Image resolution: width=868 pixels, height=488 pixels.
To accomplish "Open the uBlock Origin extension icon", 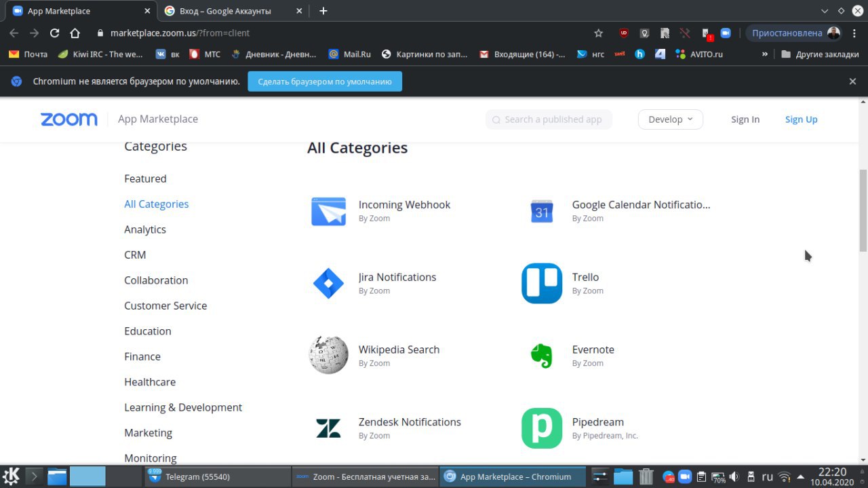I will (624, 33).
